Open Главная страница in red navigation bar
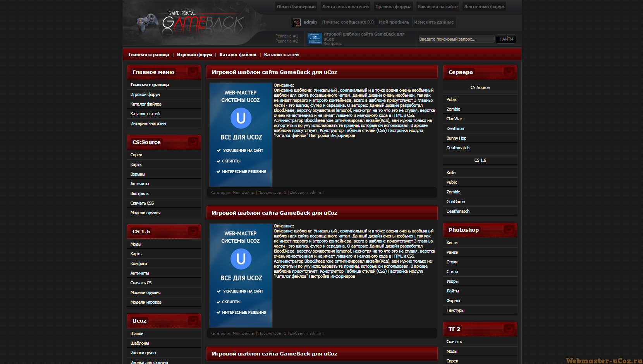 point(149,55)
